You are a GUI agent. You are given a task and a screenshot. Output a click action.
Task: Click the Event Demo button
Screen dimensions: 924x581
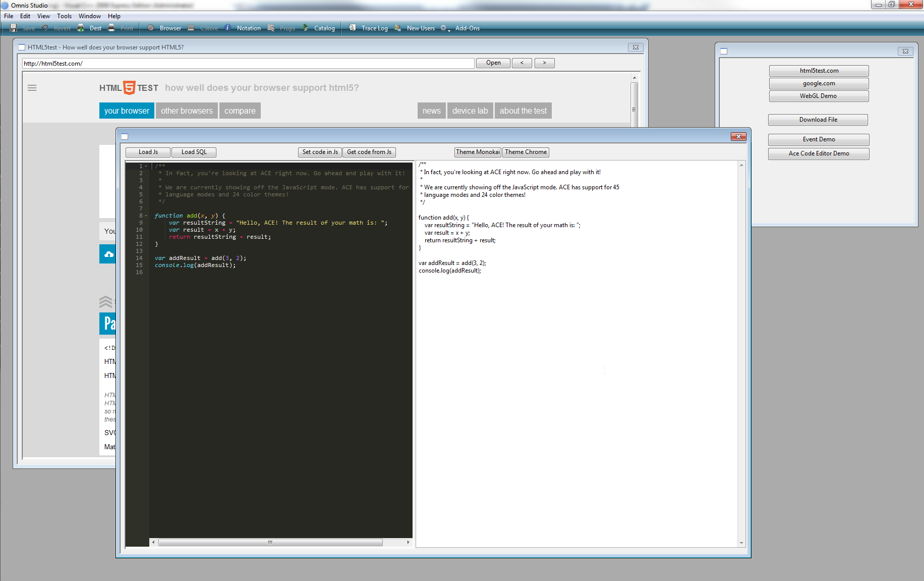tap(819, 139)
